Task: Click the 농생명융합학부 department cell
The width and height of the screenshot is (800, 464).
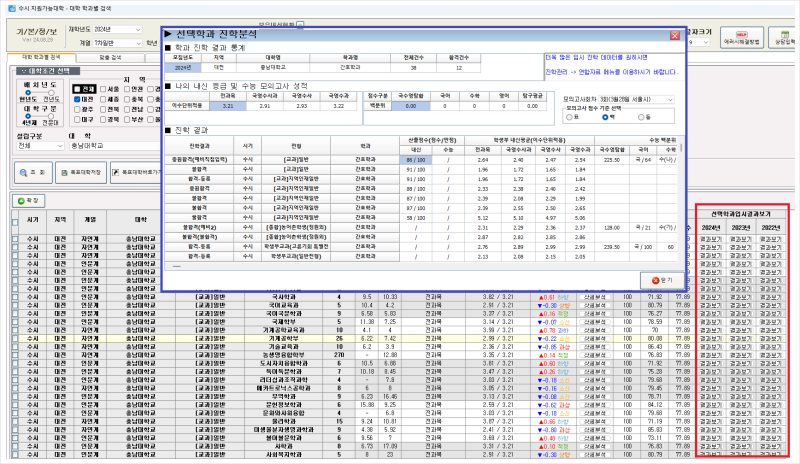Action: tap(284, 355)
